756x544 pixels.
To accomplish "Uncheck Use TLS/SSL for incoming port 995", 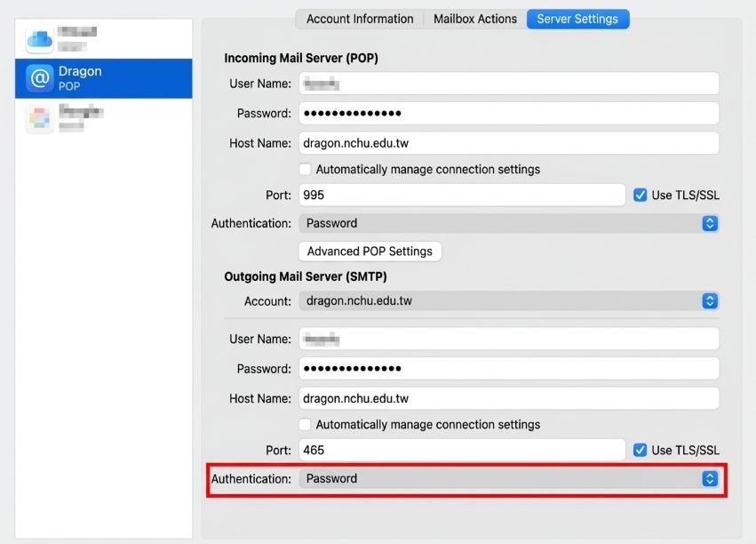I will (x=640, y=195).
